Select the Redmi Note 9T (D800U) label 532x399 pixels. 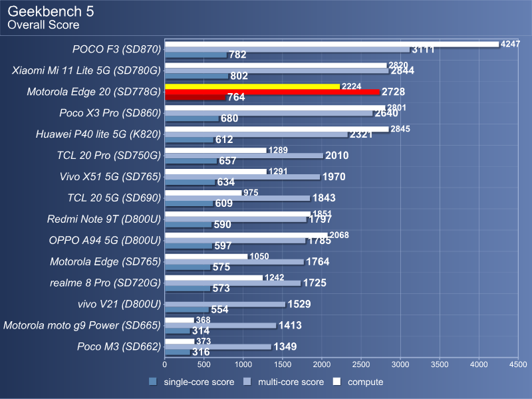click(104, 219)
